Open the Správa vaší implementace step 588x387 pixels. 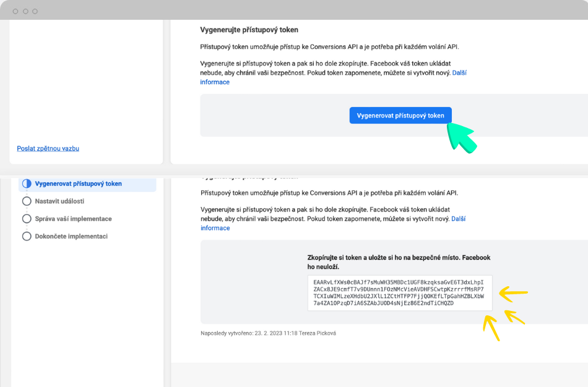(74, 219)
